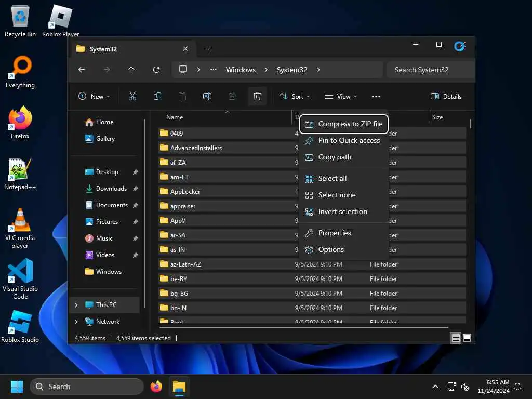The height and width of the screenshot is (399, 532).
Task: Switch to large thumbnails view icon in status bar
Action: 467,338
